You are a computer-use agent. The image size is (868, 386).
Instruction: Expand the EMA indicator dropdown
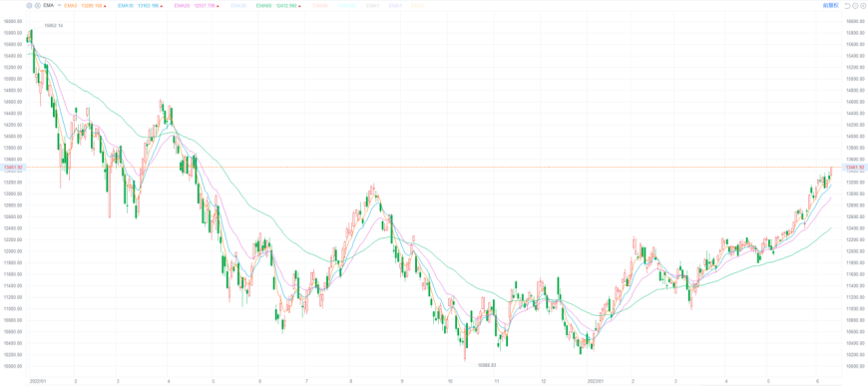(59, 6)
